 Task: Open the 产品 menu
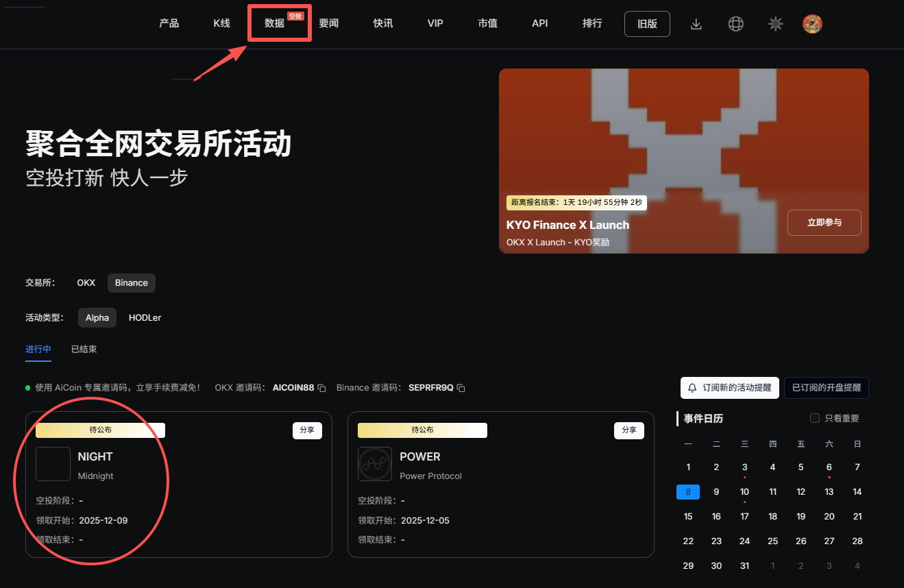[x=169, y=23]
